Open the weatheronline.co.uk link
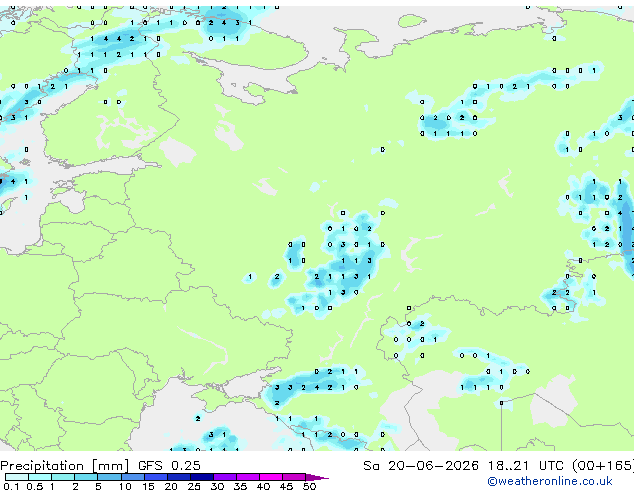 tap(550, 481)
